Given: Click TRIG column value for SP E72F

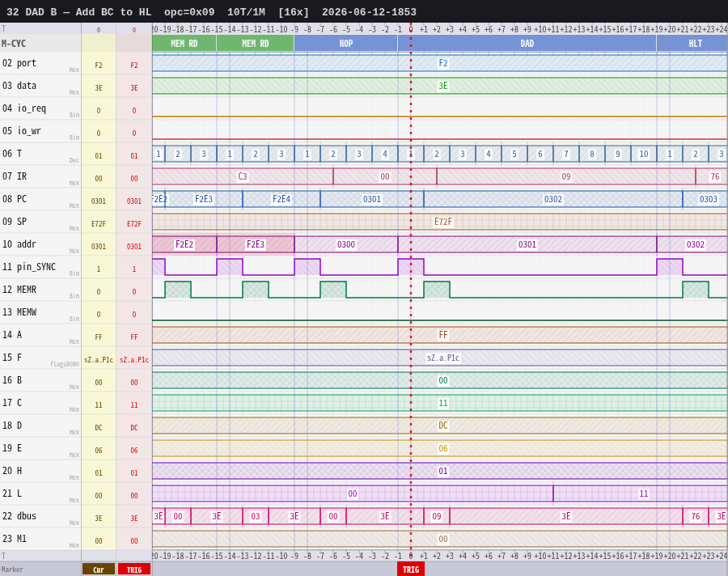Looking at the screenshot, I should pos(134,224).
